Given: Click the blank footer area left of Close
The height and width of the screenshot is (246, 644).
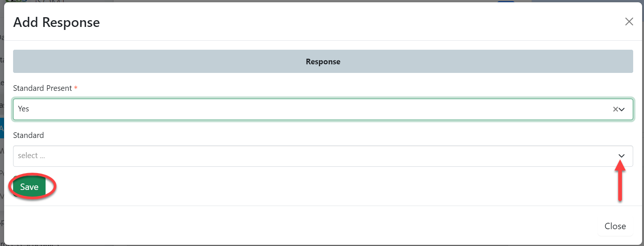Looking at the screenshot, I should [x=299, y=225].
